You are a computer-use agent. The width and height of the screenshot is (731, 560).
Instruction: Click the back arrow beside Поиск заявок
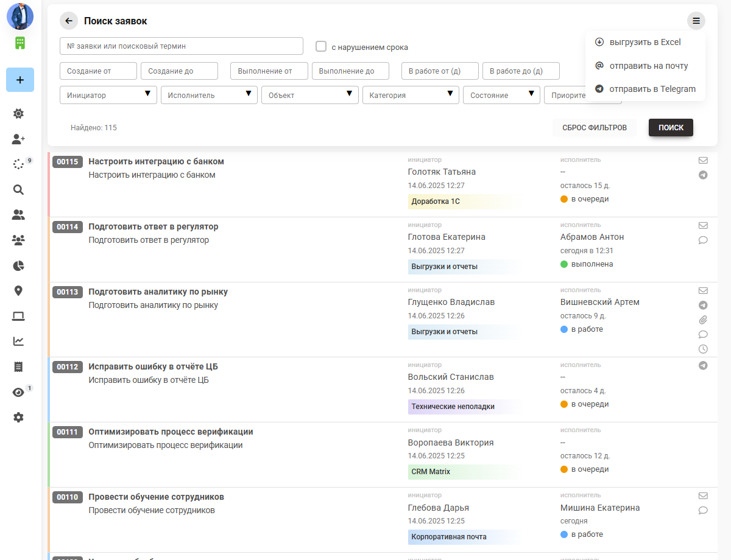click(x=69, y=21)
